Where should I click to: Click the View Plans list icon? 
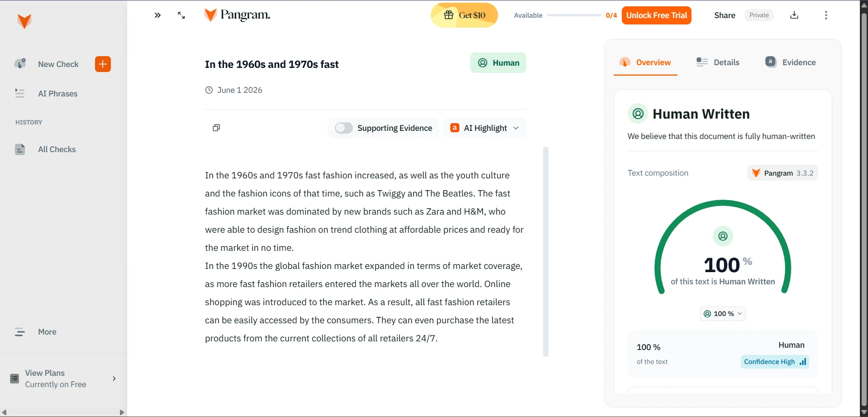[x=14, y=379]
